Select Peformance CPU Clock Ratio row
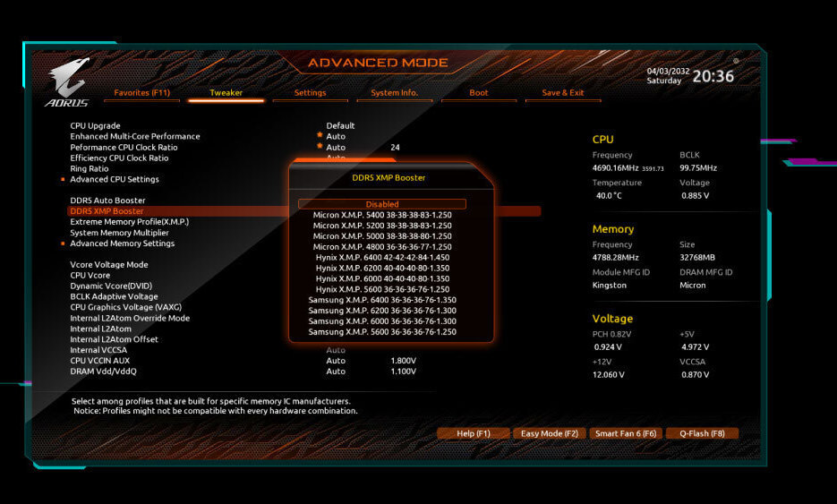837x504 pixels. pyautogui.click(x=124, y=148)
